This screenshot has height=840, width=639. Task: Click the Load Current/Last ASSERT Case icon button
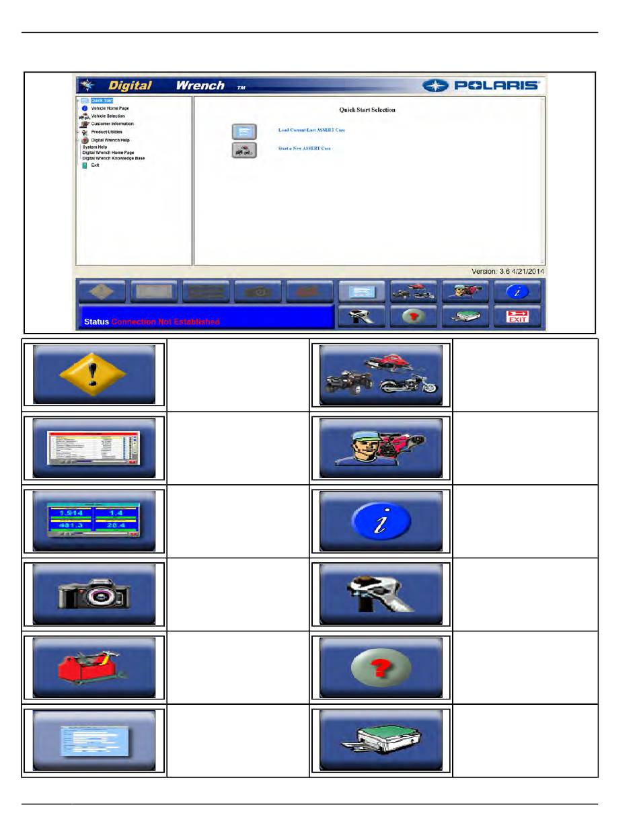click(244, 131)
